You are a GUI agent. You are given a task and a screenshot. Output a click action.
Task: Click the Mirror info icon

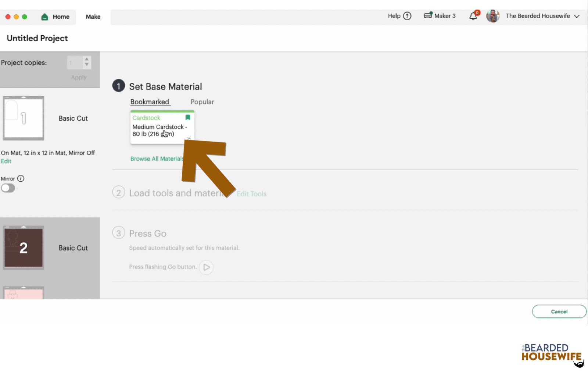click(x=21, y=178)
